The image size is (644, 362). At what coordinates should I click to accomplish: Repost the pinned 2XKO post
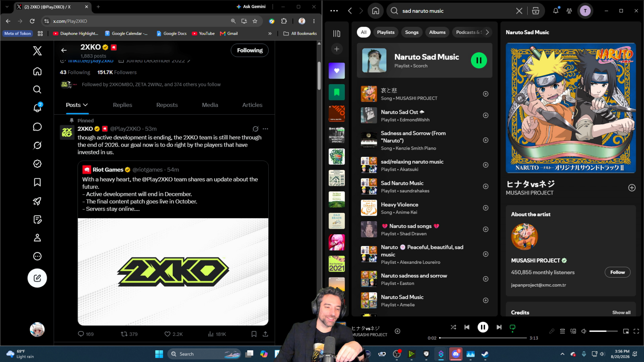129,334
